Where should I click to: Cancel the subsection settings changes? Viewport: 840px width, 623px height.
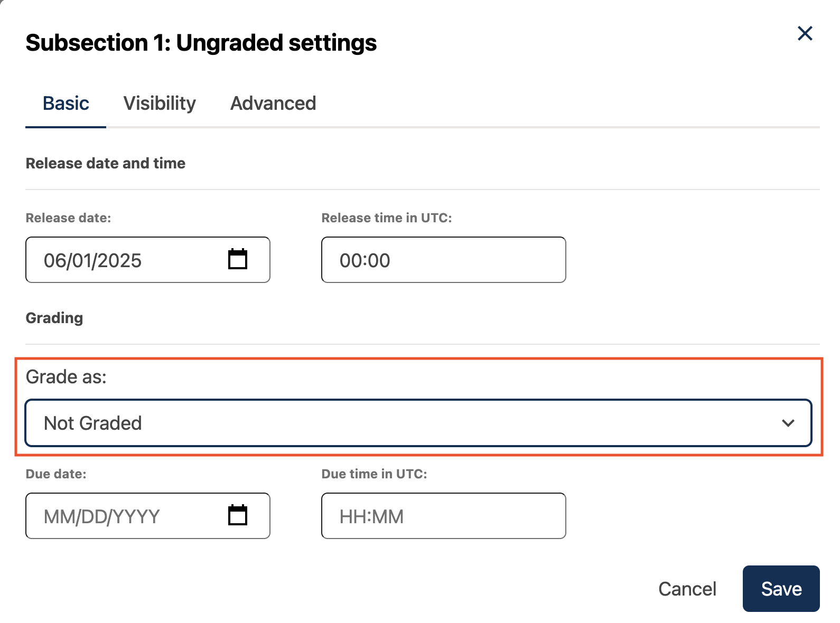point(687,589)
